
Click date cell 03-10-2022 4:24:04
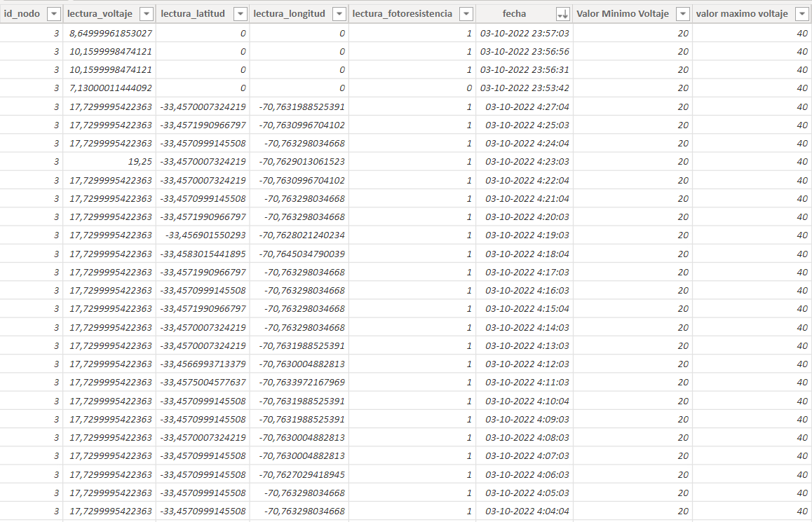(x=524, y=144)
